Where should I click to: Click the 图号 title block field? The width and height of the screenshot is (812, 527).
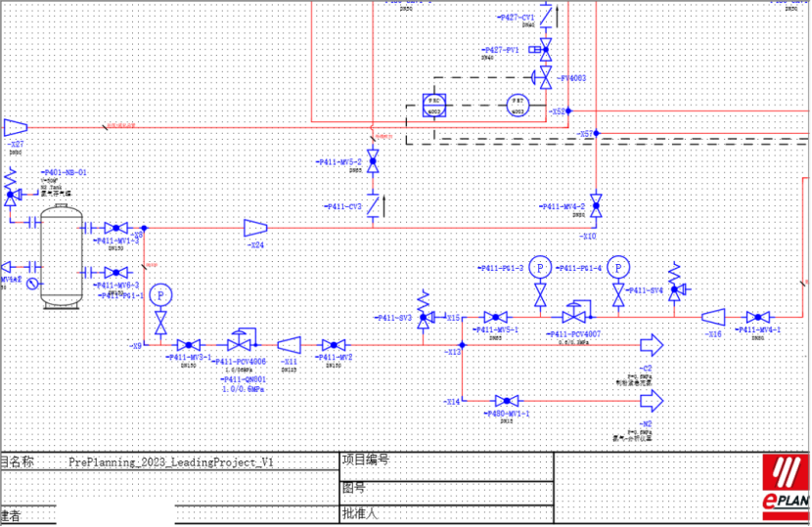pyautogui.click(x=353, y=487)
